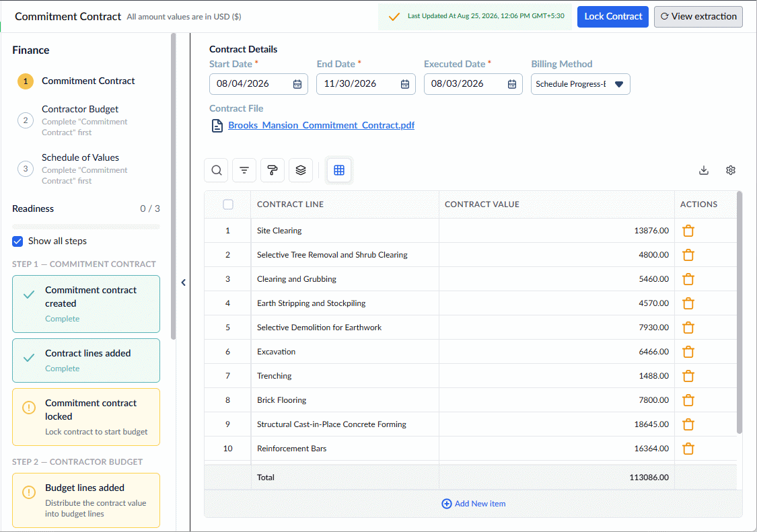The image size is (757, 532).
Task: Select the Trenching cell
Action: [345, 375]
